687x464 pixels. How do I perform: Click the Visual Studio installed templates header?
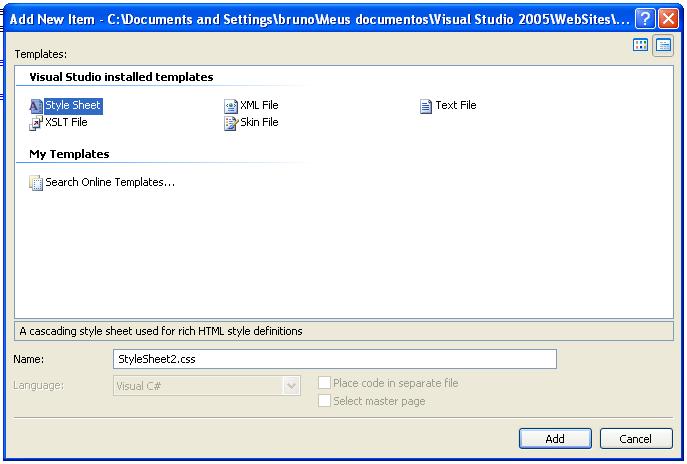121,77
